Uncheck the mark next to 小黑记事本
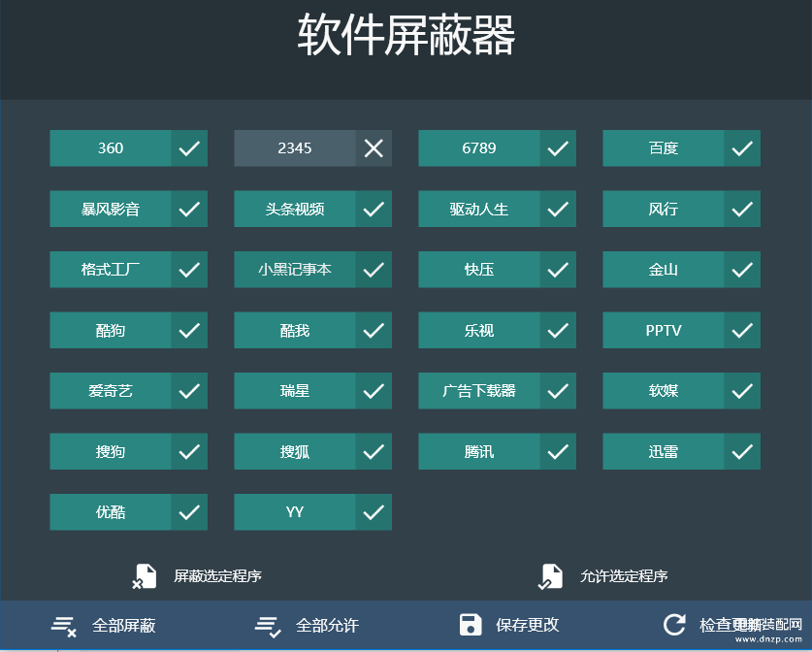 374,270
